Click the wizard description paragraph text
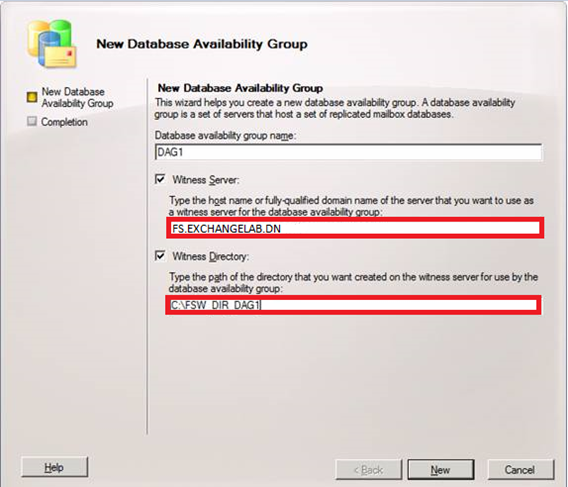 pos(335,108)
